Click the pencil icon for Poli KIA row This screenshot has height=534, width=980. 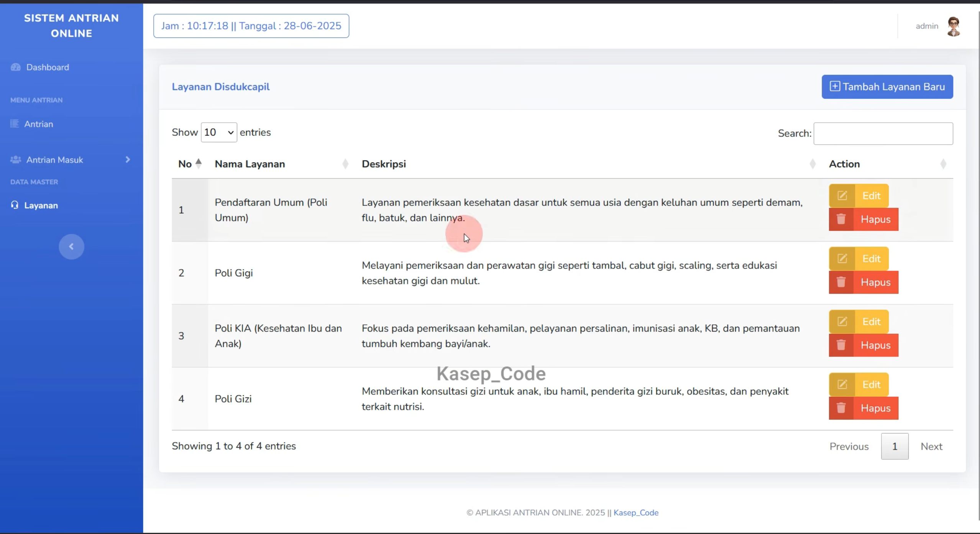coord(842,321)
